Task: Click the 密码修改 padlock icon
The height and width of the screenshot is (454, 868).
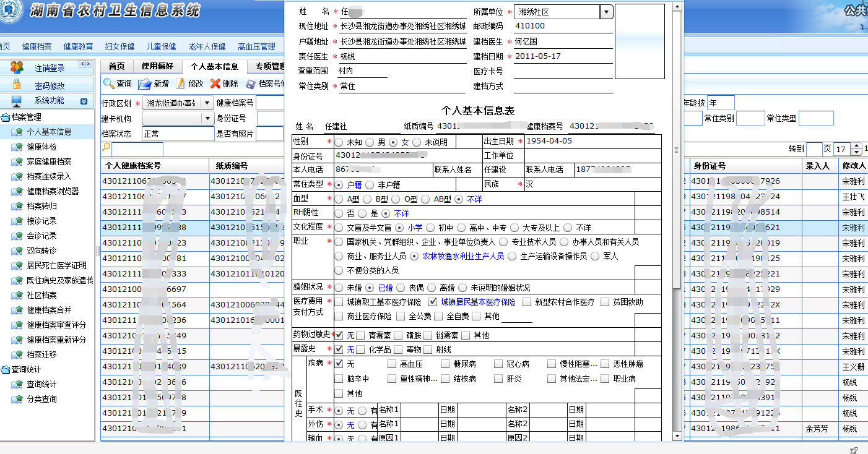Action: (17, 85)
